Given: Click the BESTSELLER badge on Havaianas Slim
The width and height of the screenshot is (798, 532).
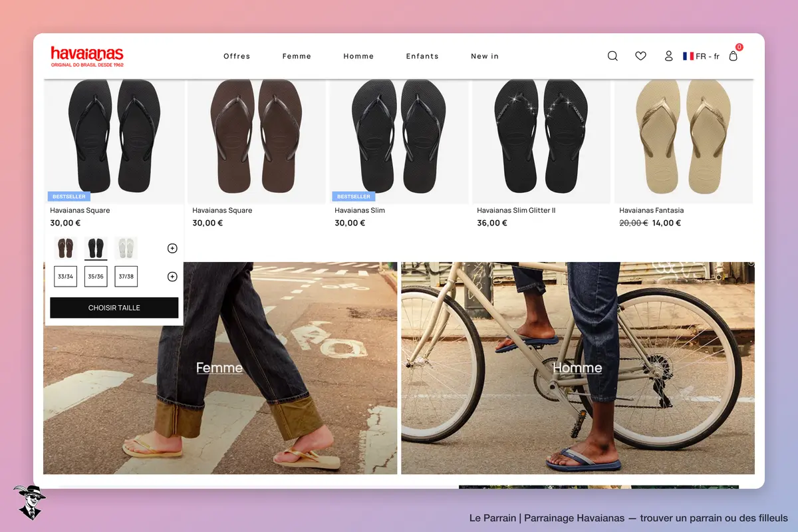Looking at the screenshot, I should pyautogui.click(x=354, y=197).
